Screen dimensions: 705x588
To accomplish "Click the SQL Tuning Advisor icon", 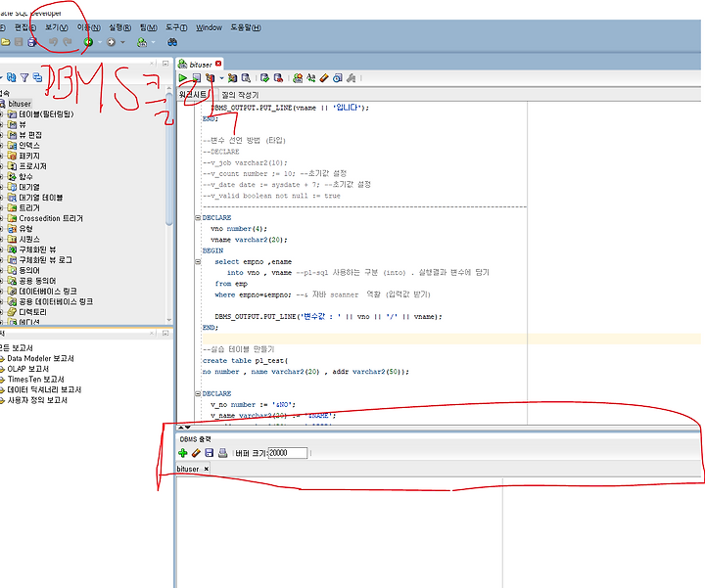I will coord(246,78).
